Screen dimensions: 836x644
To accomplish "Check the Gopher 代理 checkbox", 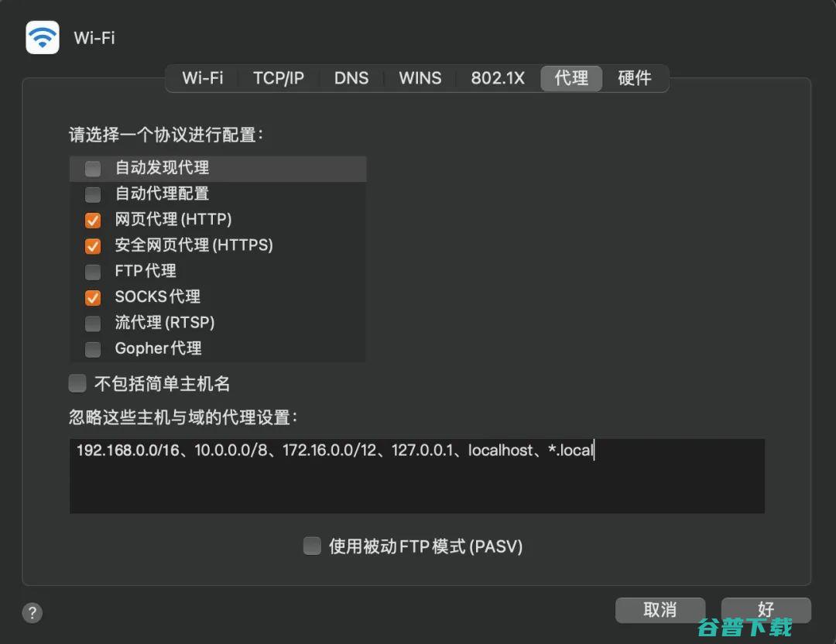I will pyautogui.click(x=93, y=349).
